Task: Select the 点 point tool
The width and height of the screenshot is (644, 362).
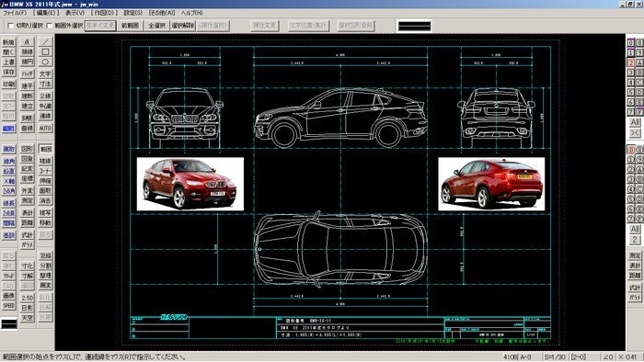Action: point(27,42)
